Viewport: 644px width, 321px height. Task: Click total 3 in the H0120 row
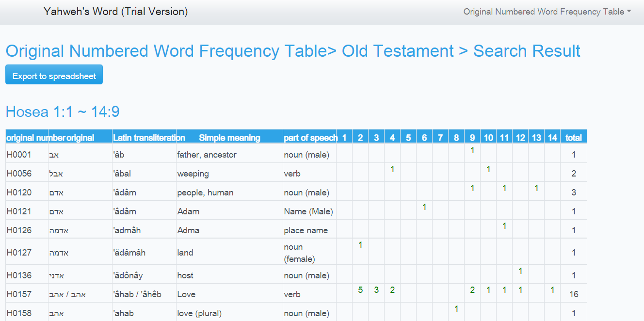(x=574, y=193)
